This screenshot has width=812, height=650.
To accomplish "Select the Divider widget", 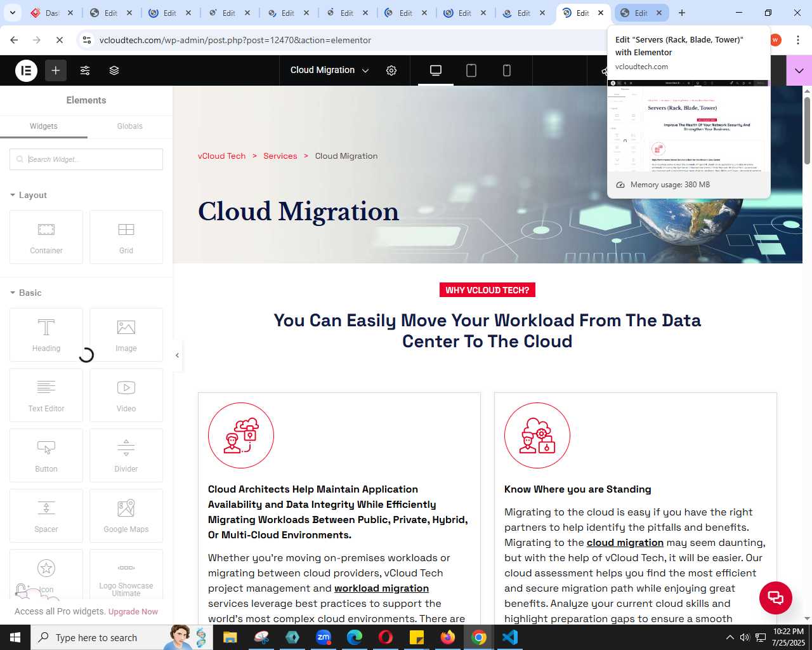I will click(126, 456).
